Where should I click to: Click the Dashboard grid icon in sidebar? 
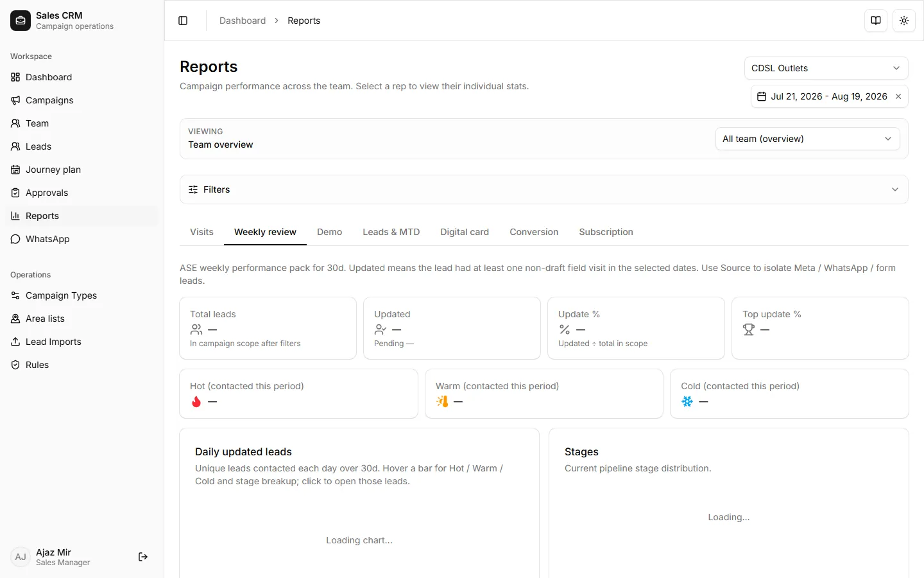click(15, 77)
